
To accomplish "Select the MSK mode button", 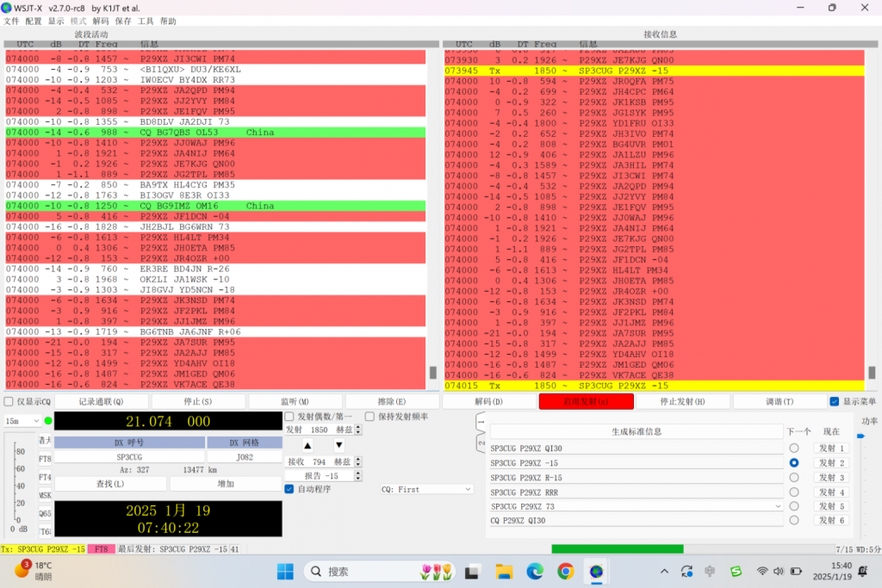I will coord(45,495).
